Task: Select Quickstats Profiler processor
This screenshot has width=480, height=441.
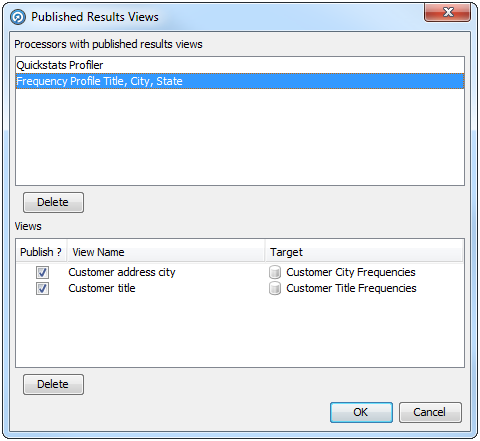Action: click(240, 65)
